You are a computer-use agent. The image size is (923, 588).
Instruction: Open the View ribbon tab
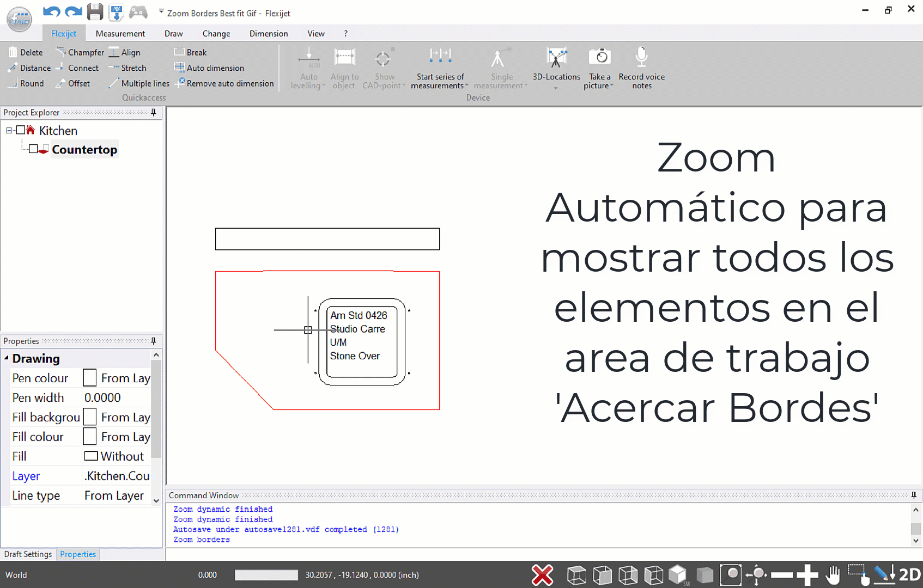[x=316, y=33]
